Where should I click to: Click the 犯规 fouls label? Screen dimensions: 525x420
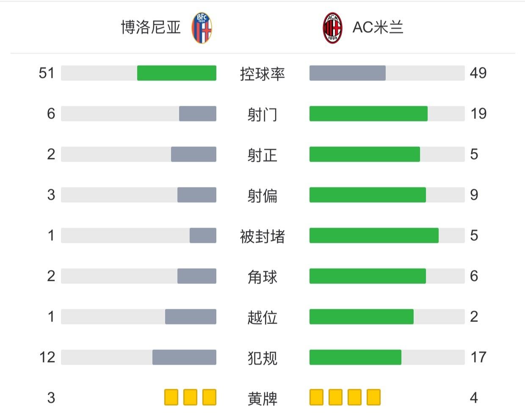tap(262, 358)
